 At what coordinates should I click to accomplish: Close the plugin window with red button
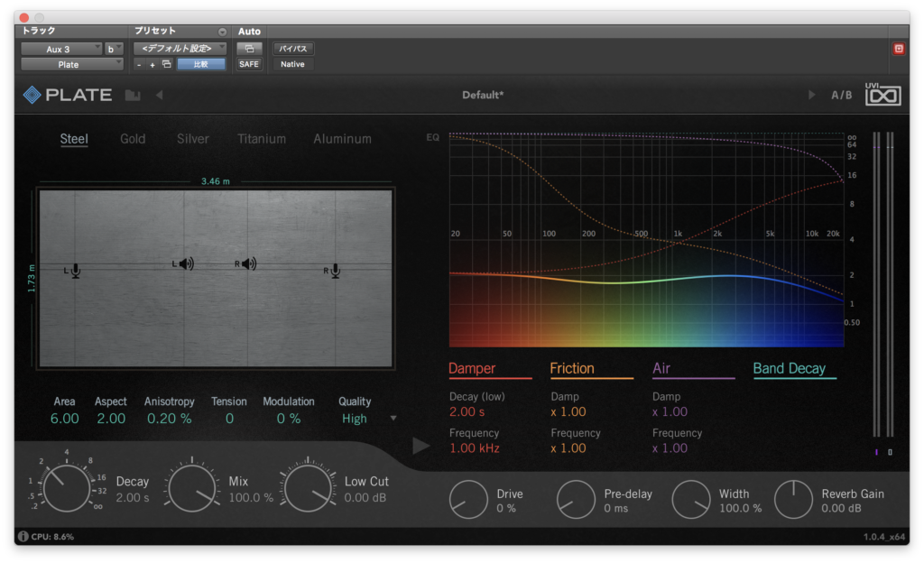[x=24, y=18]
